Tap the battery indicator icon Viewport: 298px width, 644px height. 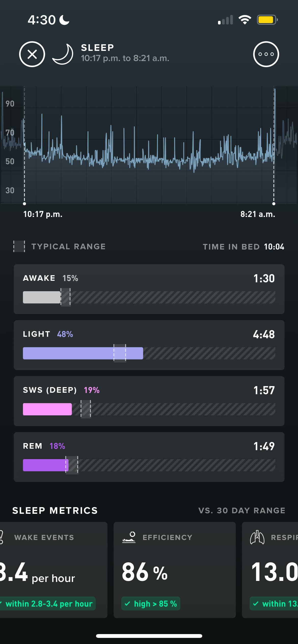267,20
